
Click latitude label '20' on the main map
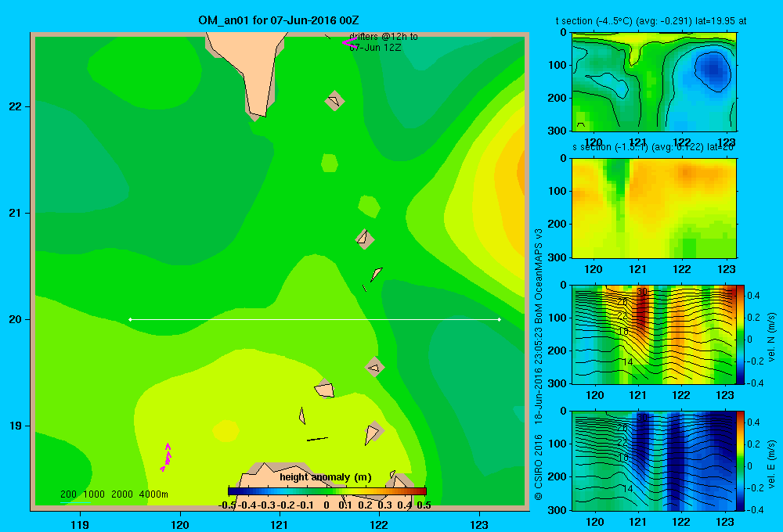pos(16,319)
